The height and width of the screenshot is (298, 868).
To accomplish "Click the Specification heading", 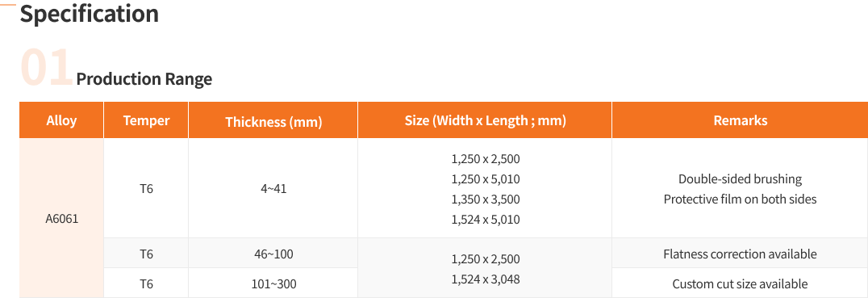I will (89, 13).
